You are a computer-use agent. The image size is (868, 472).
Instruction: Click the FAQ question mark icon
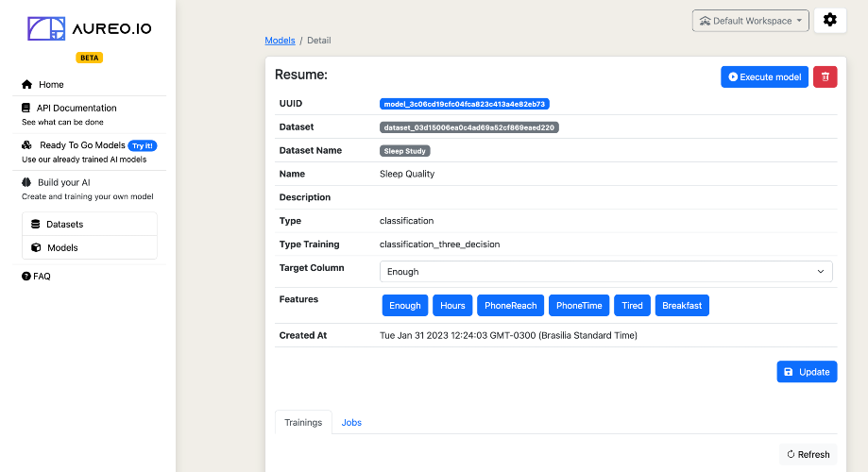tap(26, 276)
